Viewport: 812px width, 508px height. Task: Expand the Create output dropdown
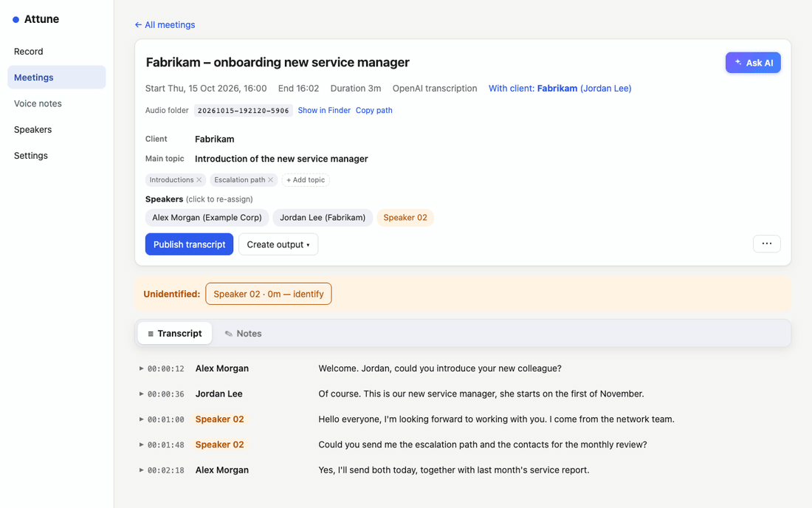click(278, 244)
